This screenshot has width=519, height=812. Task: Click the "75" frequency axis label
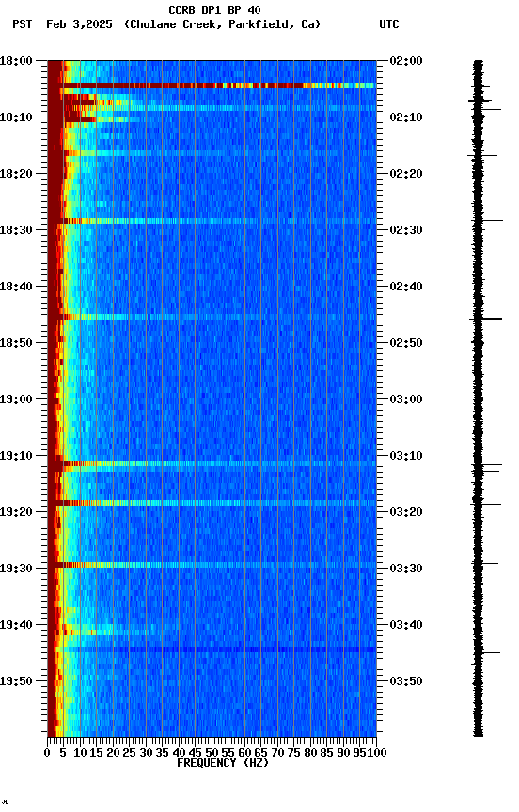[x=293, y=754]
